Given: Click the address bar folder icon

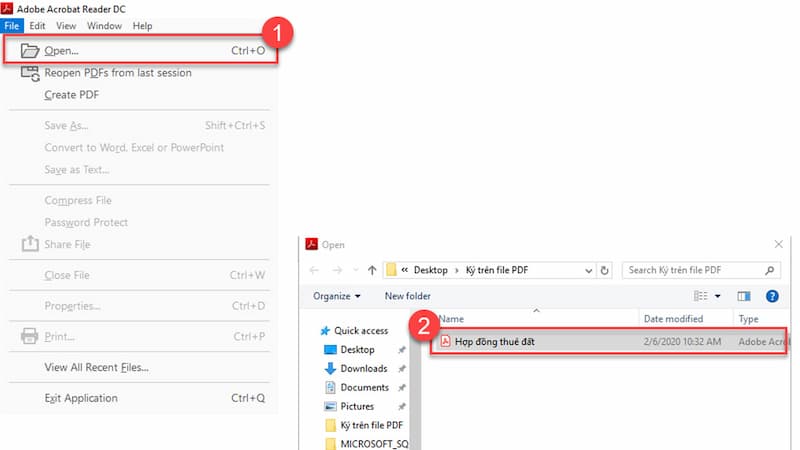Looking at the screenshot, I should point(391,270).
